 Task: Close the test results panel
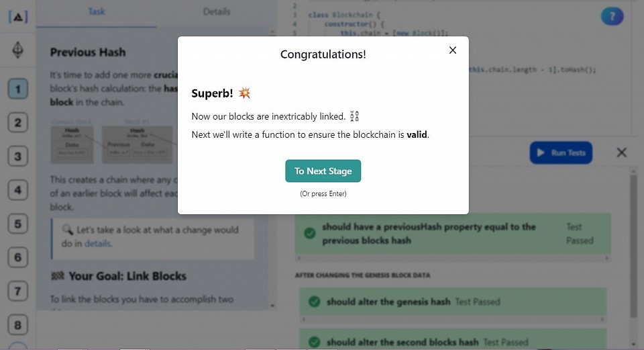pyautogui.click(x=621, y=152)
